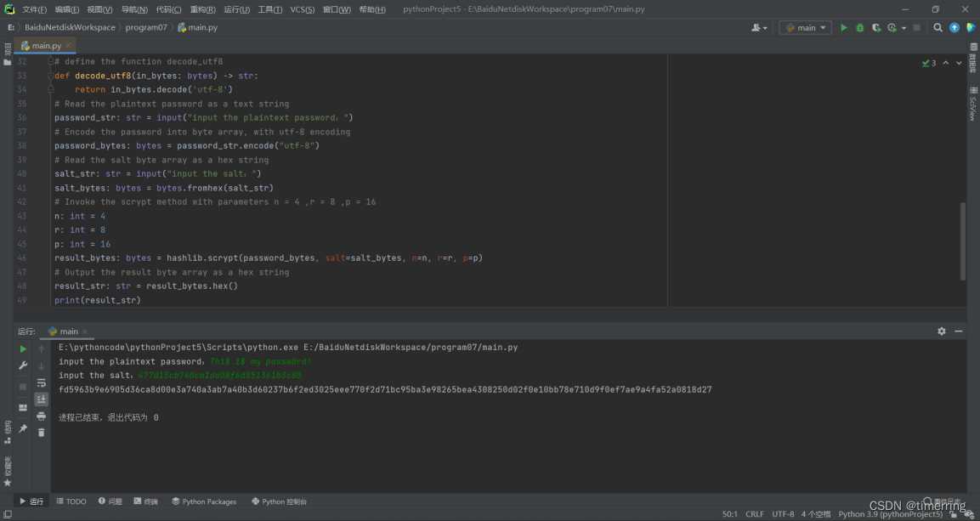Open the 运行(U) menu
Screen dimensions: 980x521
click(x=237, y=9)
